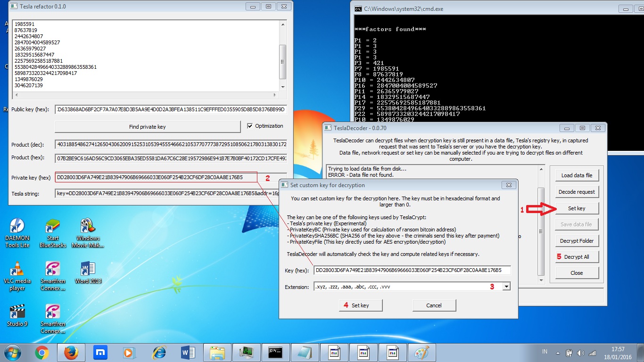The height and width of the screenshot is (362, 644).
Task: Select 284700400458952​7 in Tesla refactor list
Action: (x=37, y=42)
